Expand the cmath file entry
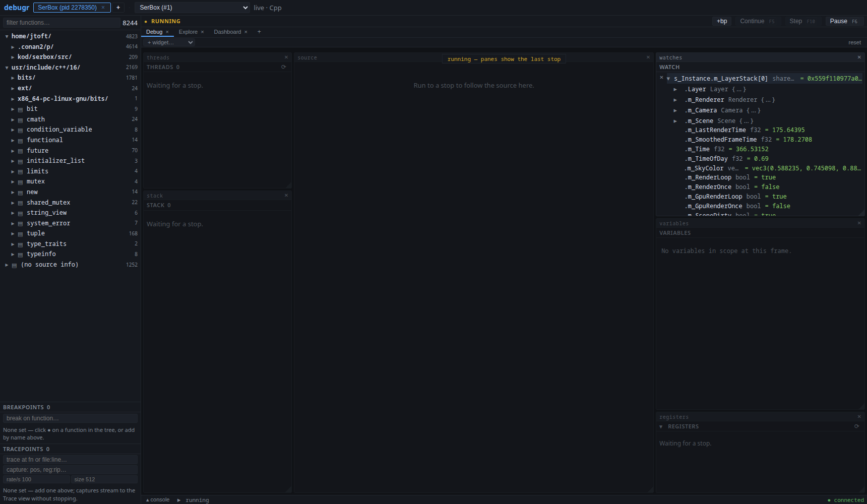 coord(13,119)
